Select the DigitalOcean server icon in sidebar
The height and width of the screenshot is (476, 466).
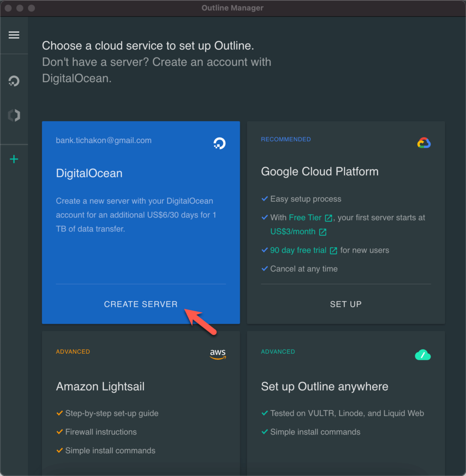(14, 81)
